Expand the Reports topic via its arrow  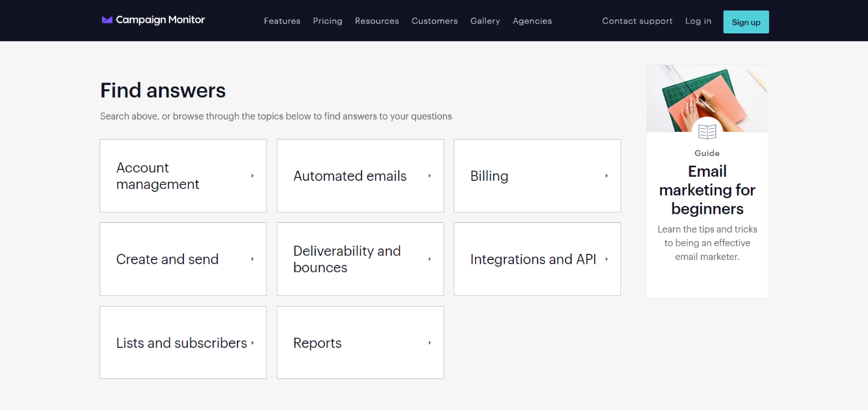pos(429,343)
